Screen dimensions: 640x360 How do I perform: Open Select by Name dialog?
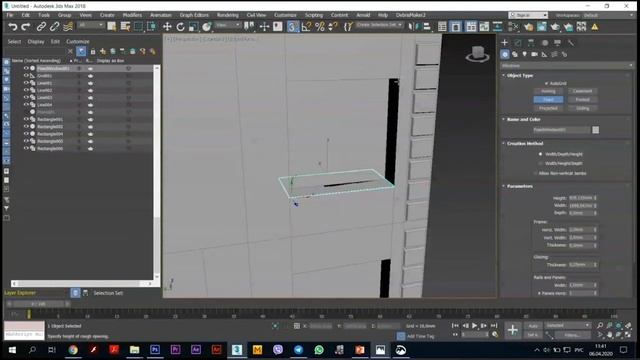tap(125, 27)
